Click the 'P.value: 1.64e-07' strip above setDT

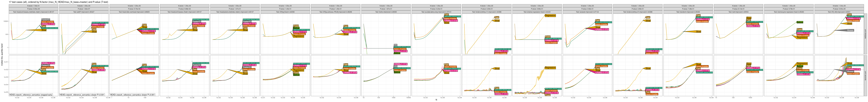[x=84, y=9]
